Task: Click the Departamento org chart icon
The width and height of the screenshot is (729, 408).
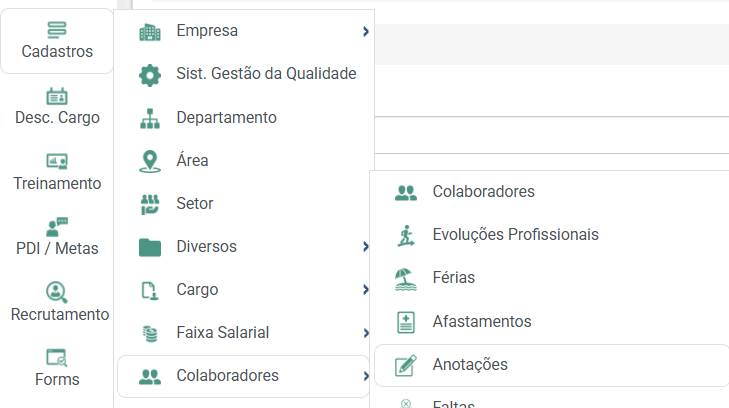Action: click(x=150, y=118)
